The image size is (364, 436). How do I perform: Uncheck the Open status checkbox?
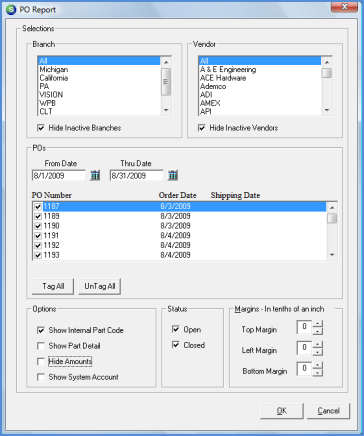176,329
